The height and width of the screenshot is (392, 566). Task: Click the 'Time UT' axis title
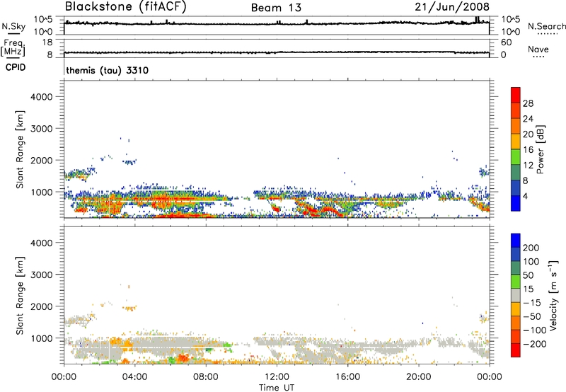pyautogui.click(x=277, y=388)
